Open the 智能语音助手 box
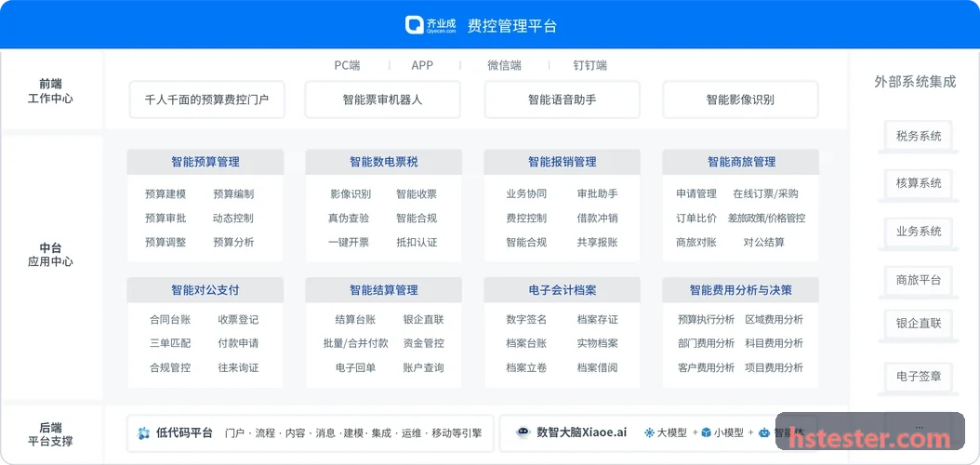The width and height of the screenshot is (980, 465). pos(562,100)
